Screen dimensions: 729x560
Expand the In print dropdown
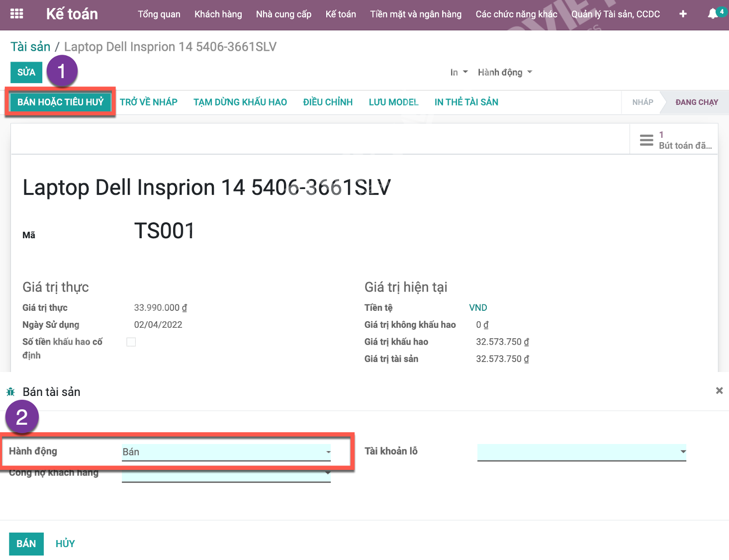pos(459,73)
